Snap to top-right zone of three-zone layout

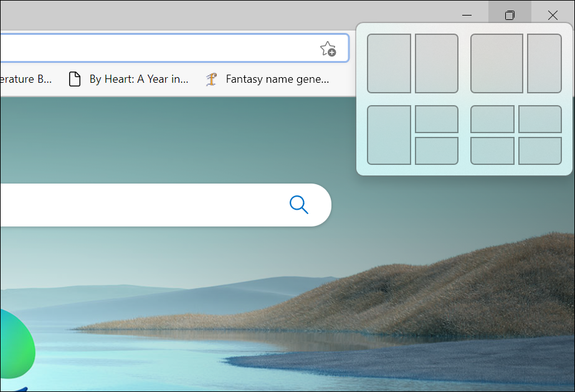(436, 119)
